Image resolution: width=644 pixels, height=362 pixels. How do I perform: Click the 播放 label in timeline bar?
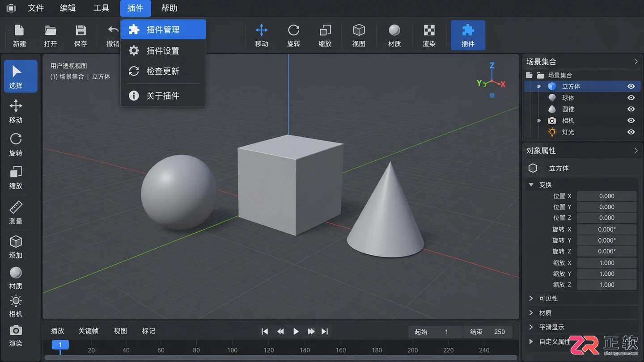pos(57,331)
